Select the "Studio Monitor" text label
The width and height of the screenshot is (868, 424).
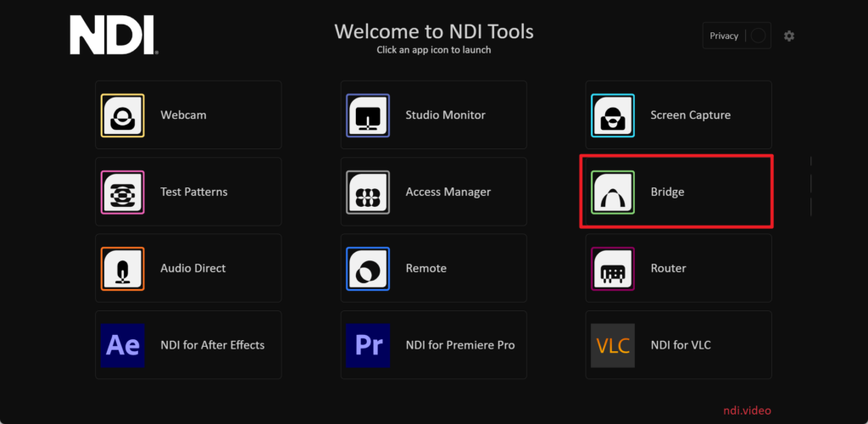(445, 115)
